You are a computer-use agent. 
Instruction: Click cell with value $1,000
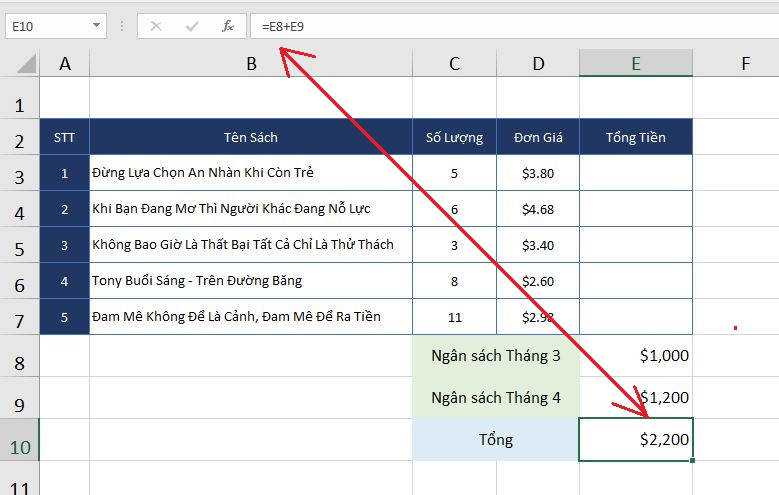(636, 356)
